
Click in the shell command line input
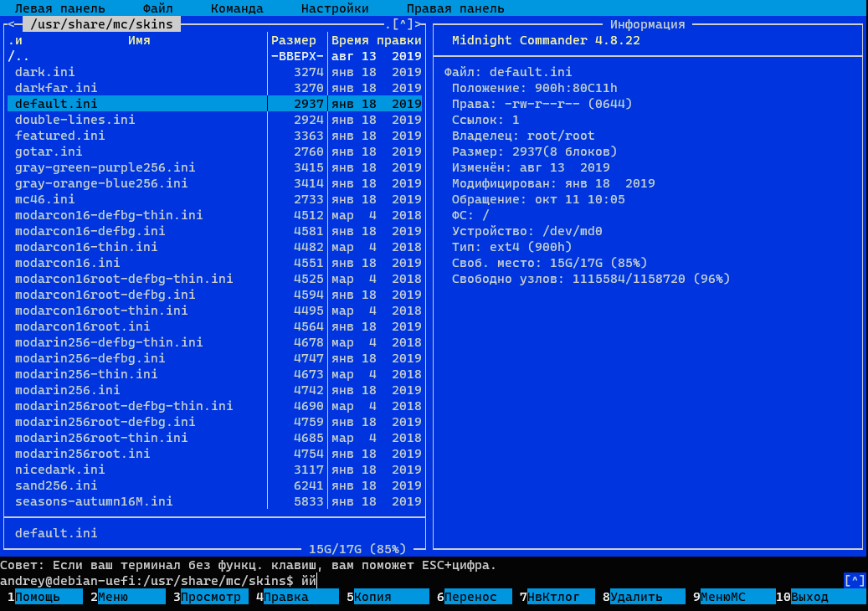pos(502,580)
